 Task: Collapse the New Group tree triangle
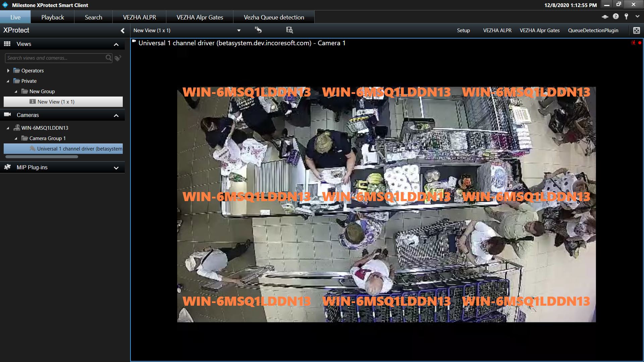click(x=16, y=92)
